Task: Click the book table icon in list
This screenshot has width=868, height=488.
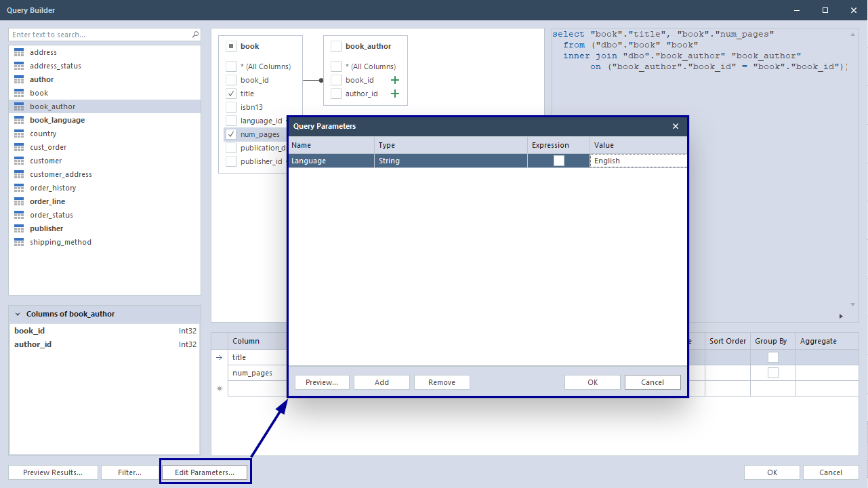Action: pos(19,93)
